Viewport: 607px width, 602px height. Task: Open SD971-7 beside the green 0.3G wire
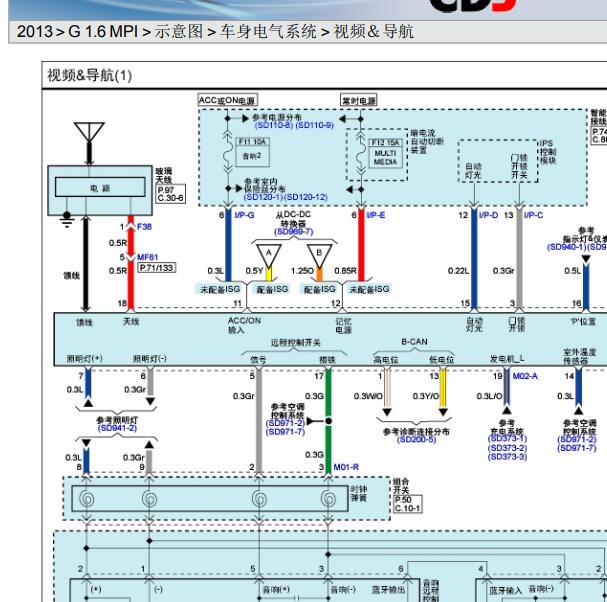pos(285,431)
